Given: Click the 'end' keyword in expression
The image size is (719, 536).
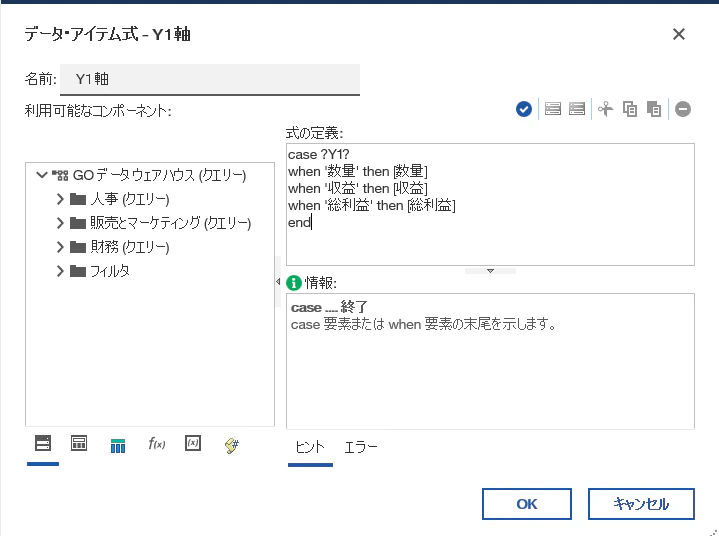Looking at the screenshot, I should click(299, 222).
